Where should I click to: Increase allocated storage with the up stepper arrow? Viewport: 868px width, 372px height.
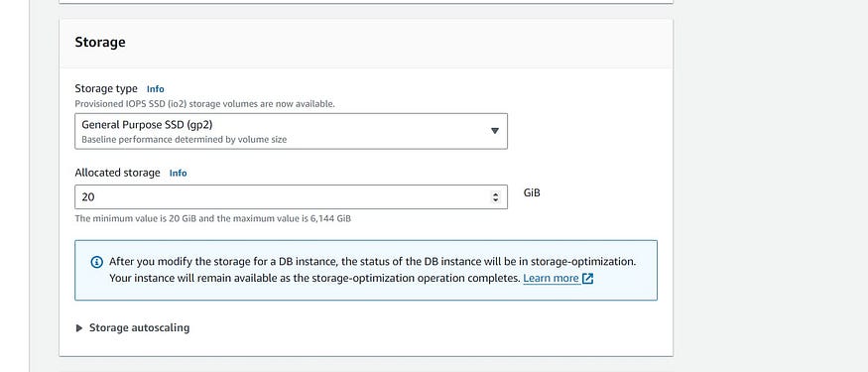[495, 193]
